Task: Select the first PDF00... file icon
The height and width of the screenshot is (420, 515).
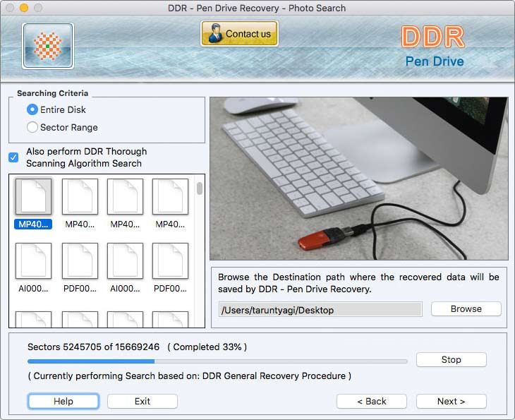Action: pyautogui.click(x=80, y=260)
